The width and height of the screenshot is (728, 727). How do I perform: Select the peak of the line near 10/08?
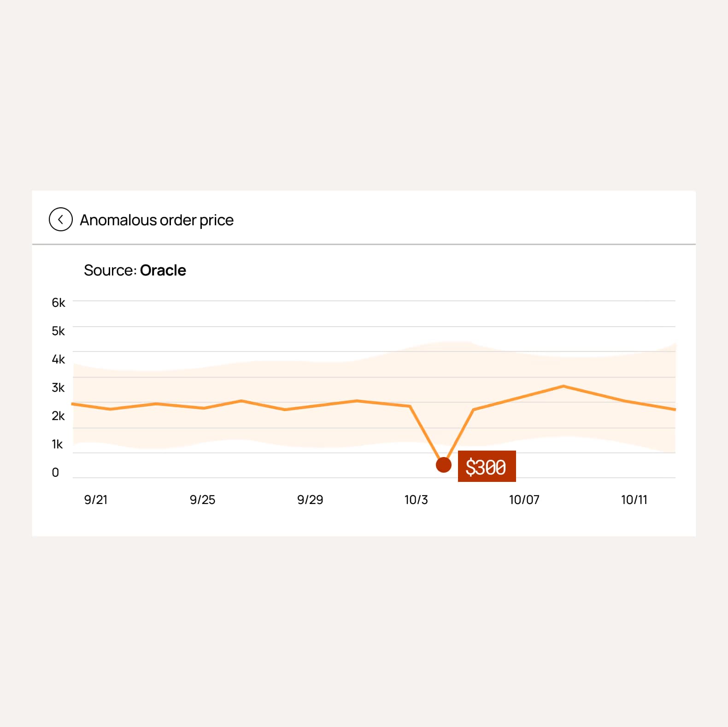tap(563, 386)
